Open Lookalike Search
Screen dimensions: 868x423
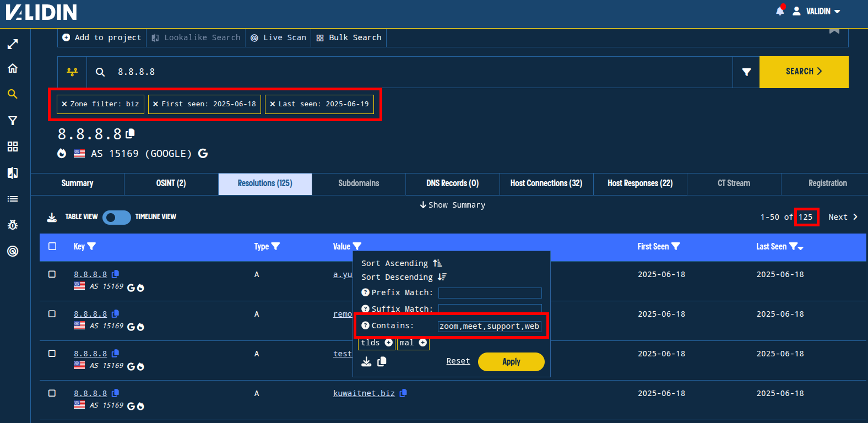[x=196, y=37]
